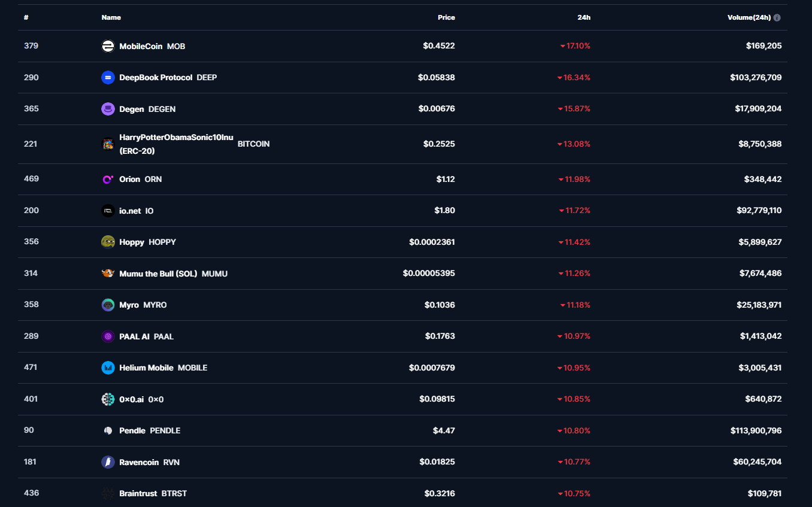Sort table by Price column header
The width and height of the screenshot is (812, 507).
click(x=446, y=17)
